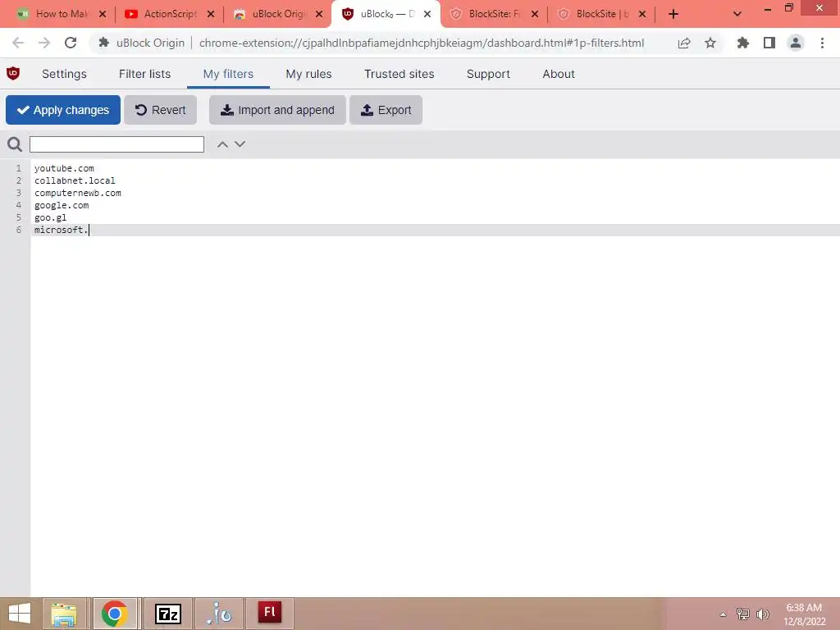Open the Chrome profile avatar

click(796, 43)
